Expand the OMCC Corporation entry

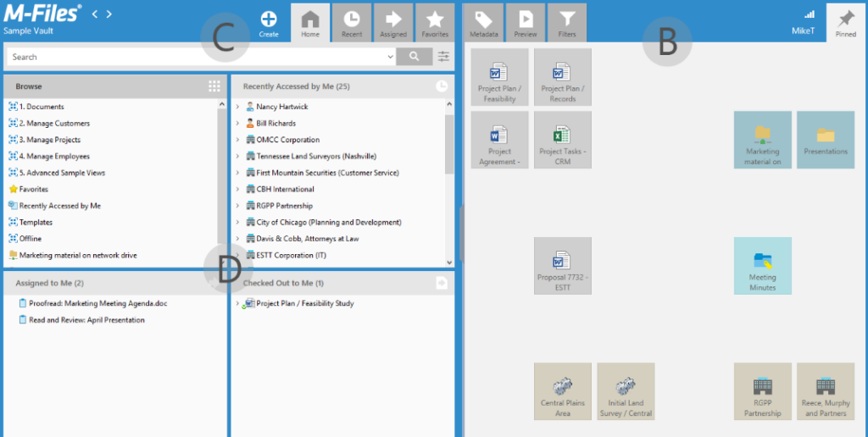pyautogui.click(x=237, y=140)
